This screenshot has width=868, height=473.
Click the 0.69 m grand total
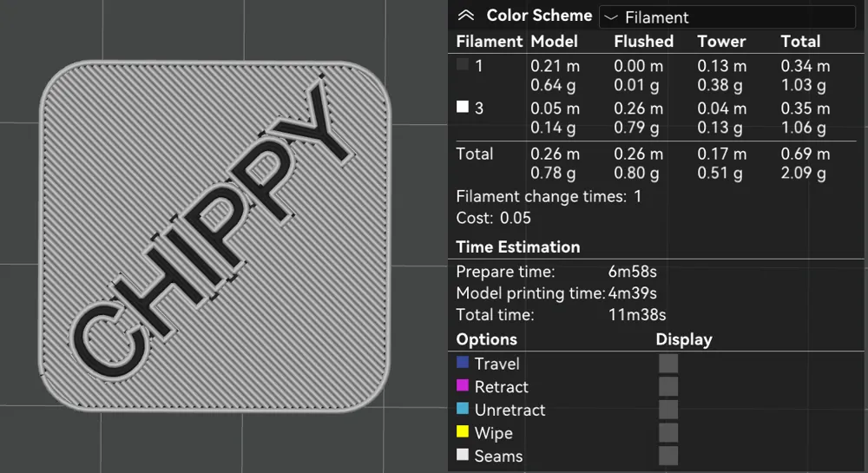pos(806,154)
